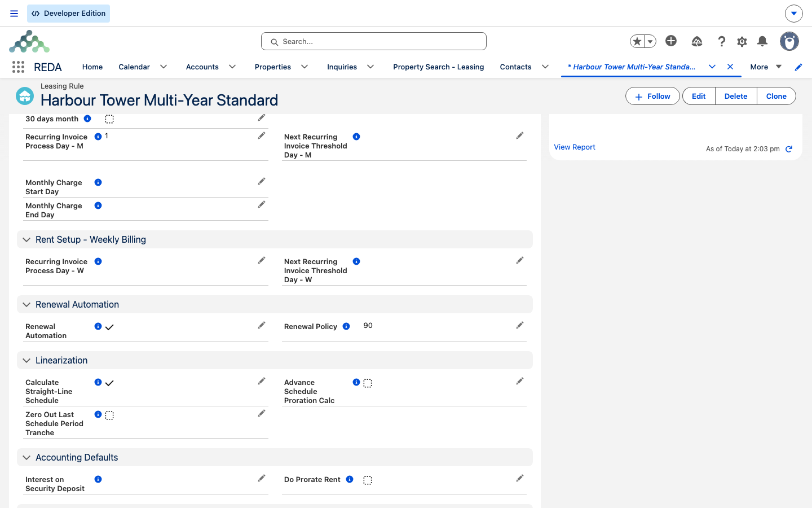The height and width of the screenshot is (508, 812).
Task: Open the Help question mark icon
Action: point(722,41)
